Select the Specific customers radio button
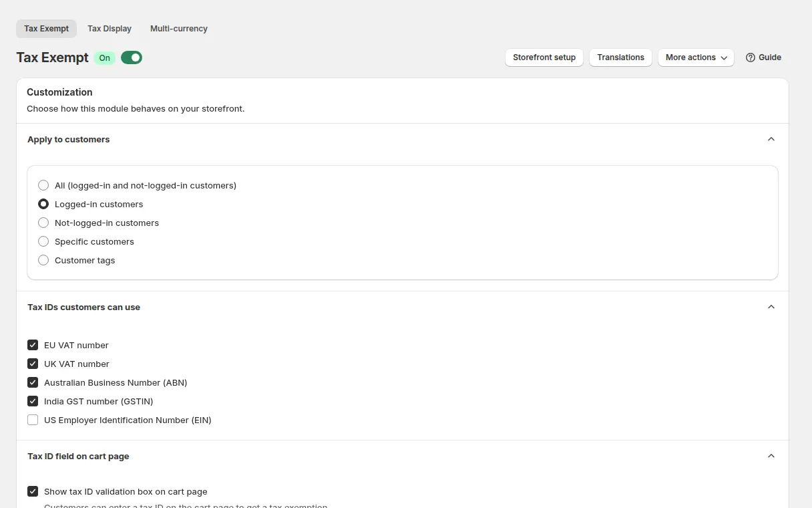Viewport: 812px width, 508px height. (43, 241)
